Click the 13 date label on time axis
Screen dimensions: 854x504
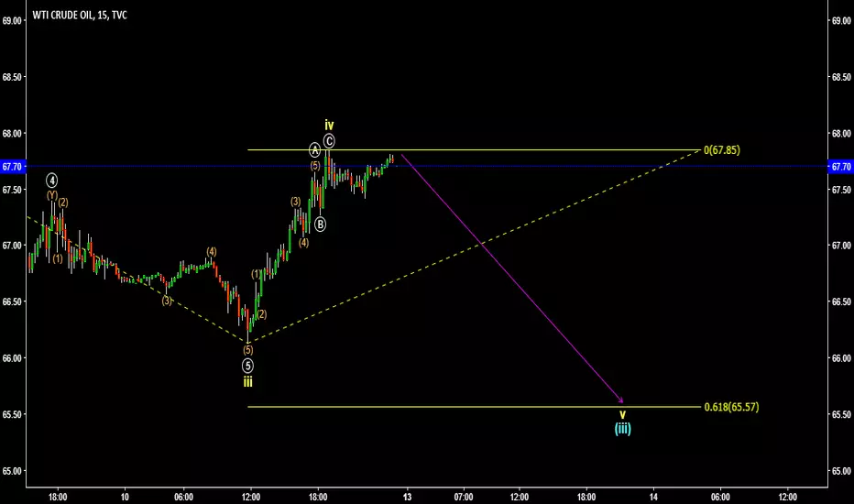tap(408, 497)
